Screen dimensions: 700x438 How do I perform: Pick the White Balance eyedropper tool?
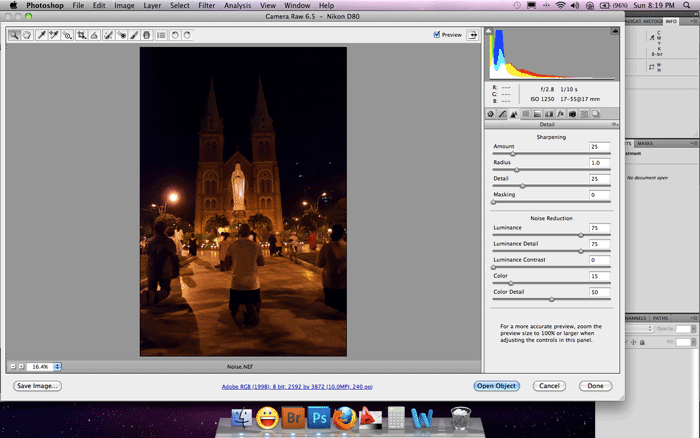point(41,35)
